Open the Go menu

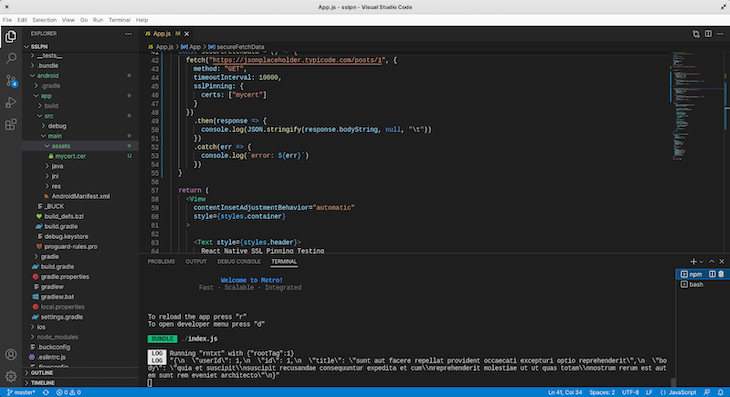pyautogui.click(x=84, y=20)
